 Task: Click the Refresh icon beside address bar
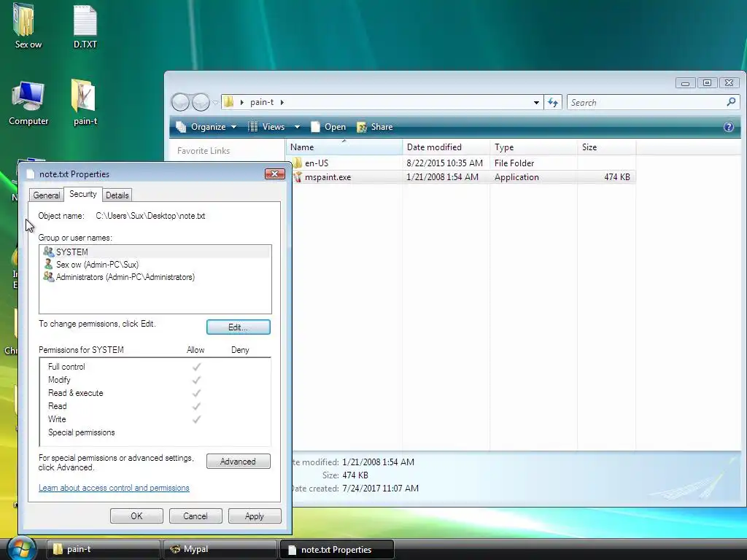pyautogui.click(x=553, y=102)
